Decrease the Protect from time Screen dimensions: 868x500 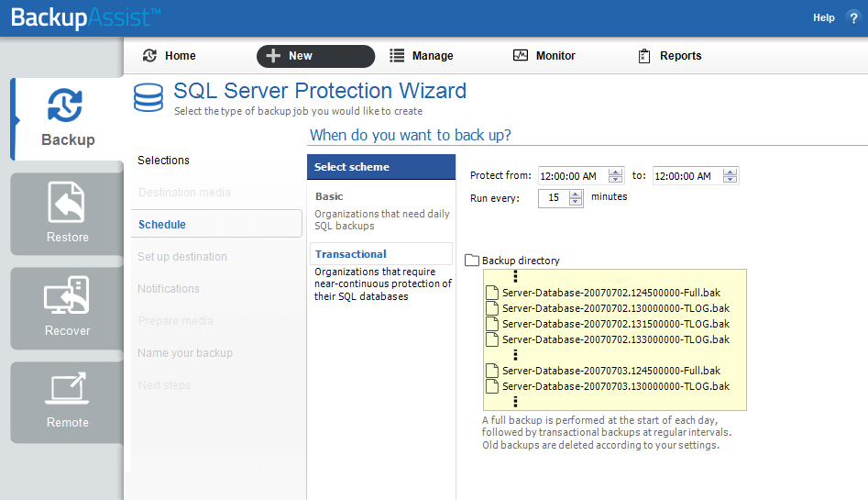pyautogui.click(x=615, y=180)
